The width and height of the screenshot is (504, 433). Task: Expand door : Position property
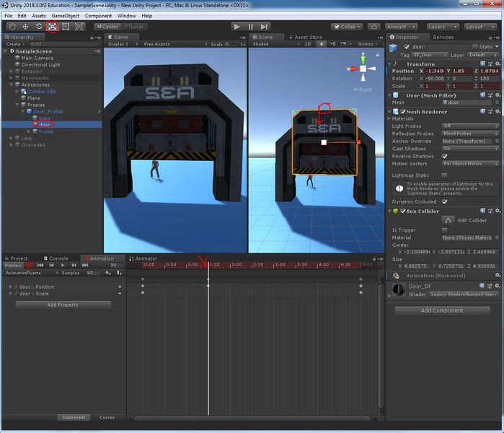coord(11,287)
